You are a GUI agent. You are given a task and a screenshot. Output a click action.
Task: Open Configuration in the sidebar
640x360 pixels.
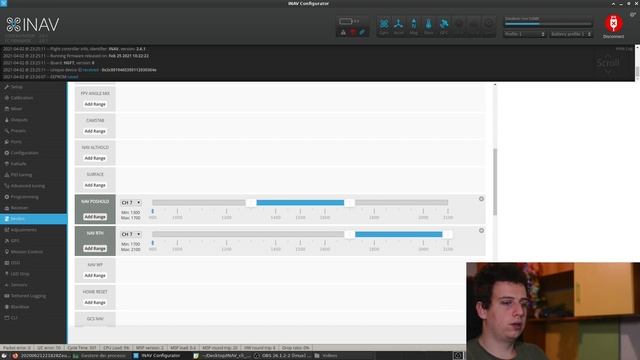[33, 153]
